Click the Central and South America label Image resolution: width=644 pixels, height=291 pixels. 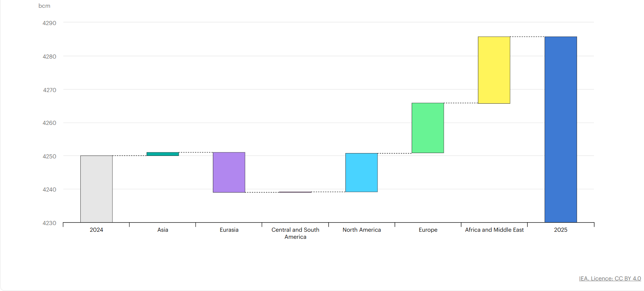[x=295, y=233]
